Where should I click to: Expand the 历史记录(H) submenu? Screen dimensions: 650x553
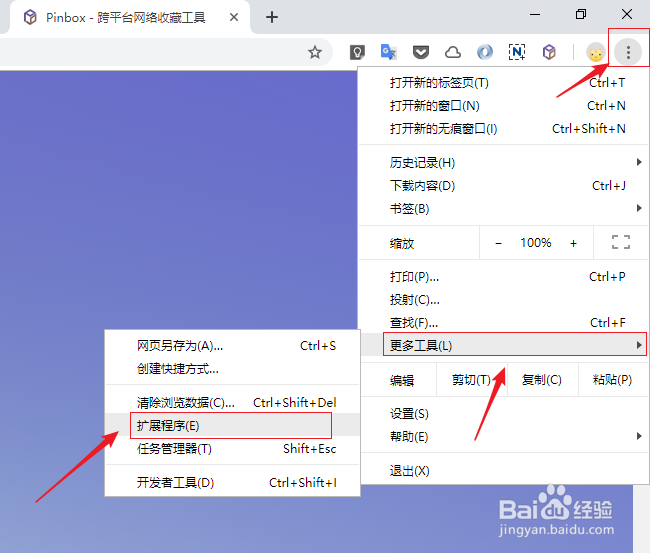503,163
